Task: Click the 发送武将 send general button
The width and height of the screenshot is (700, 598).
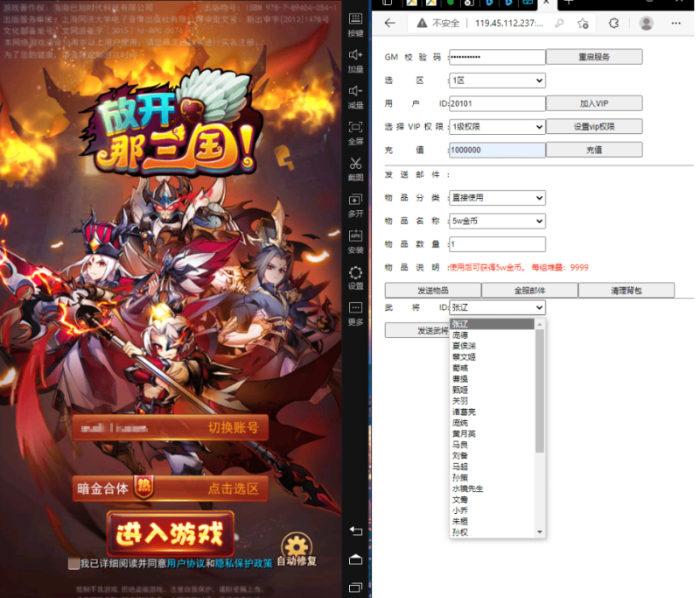Action: 417,330
